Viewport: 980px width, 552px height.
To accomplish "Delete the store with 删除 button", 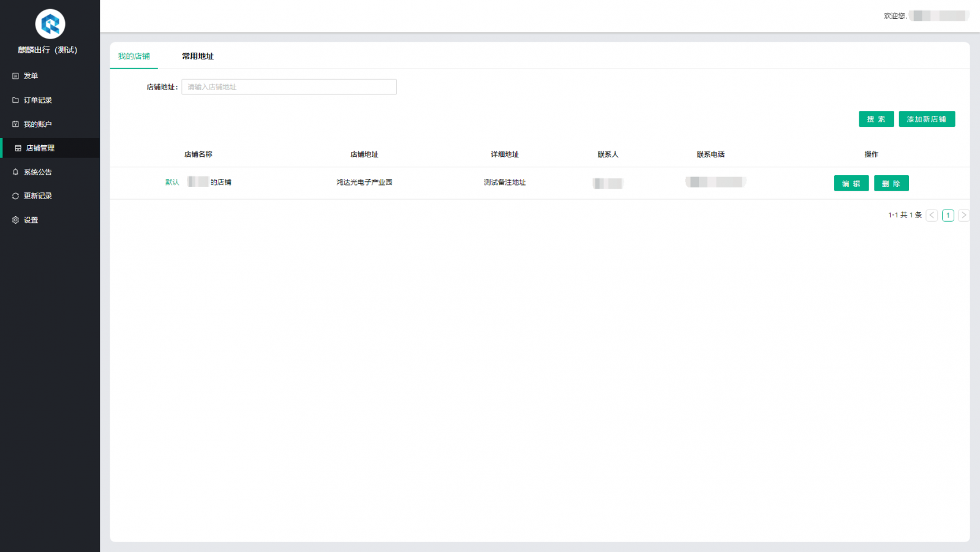I will point(891,183).
